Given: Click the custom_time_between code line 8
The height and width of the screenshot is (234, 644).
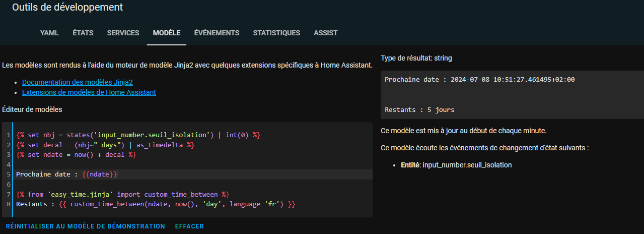Looking at the screenshot, I should click(156, 204).
